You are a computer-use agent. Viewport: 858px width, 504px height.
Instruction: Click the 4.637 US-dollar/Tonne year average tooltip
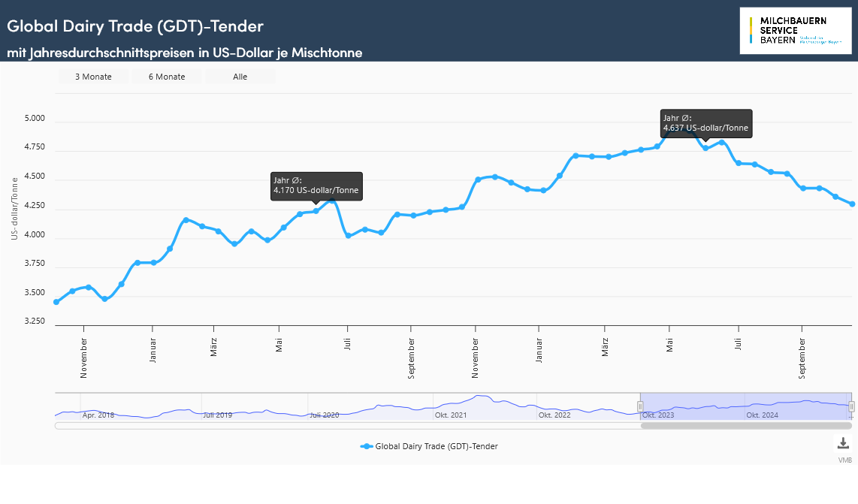pyautogui.click(x=705, y=122)
